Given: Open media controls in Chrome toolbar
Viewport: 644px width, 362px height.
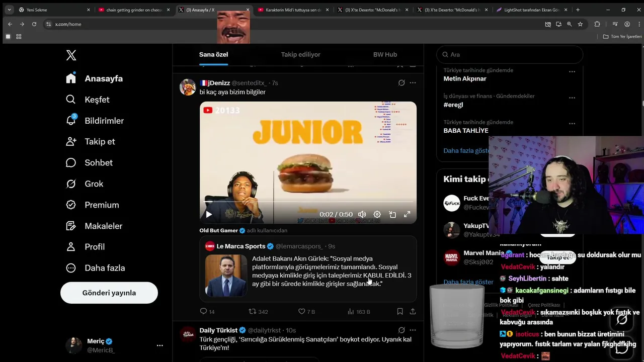Looking at the screenshot, I should point(615,24).
